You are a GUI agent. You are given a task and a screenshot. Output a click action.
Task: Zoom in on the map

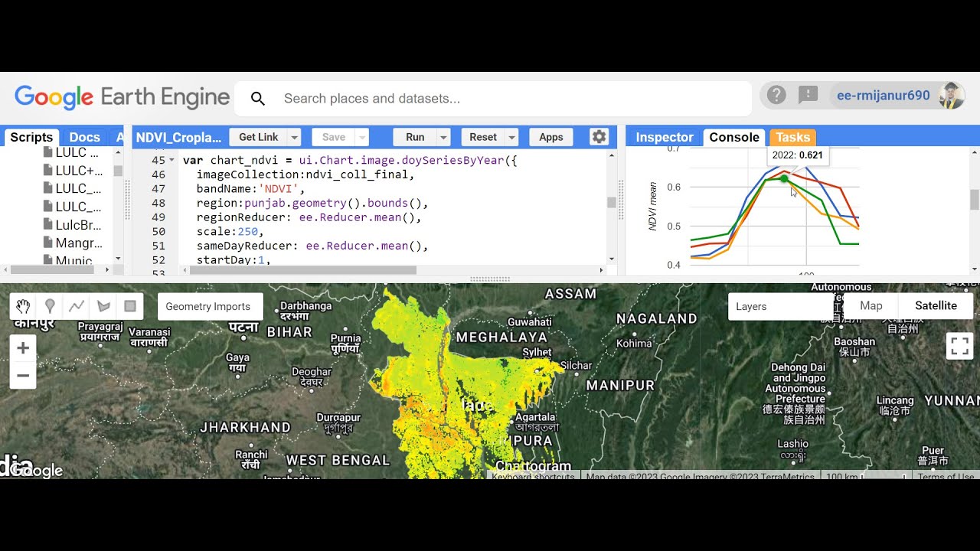23,348
